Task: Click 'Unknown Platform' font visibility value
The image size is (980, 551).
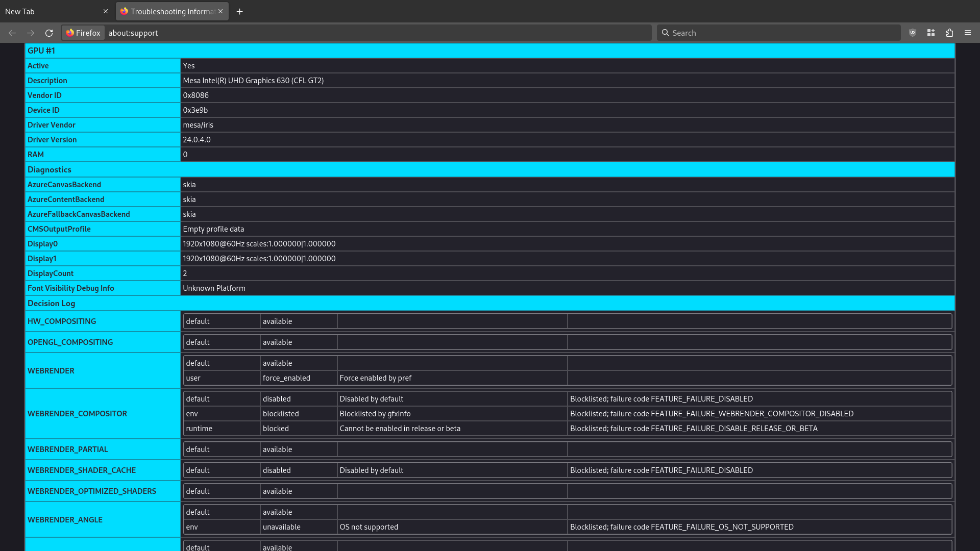Action: point(214,288)
